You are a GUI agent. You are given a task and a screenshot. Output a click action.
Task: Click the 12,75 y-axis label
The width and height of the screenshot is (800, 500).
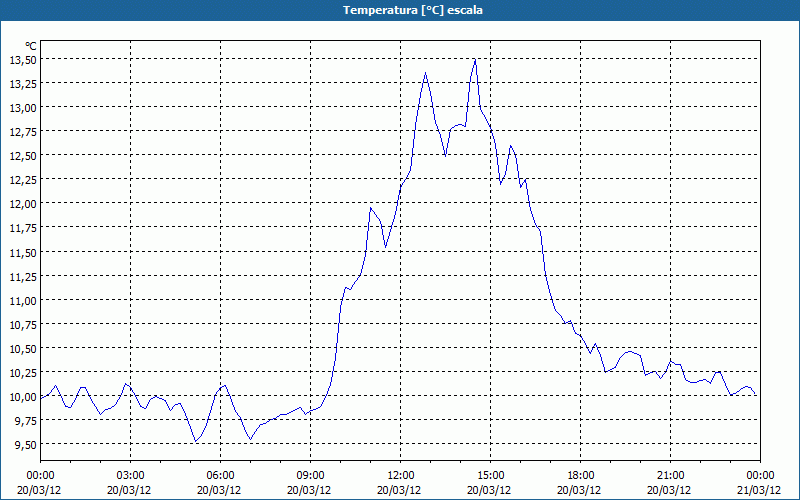pos(23,132)
